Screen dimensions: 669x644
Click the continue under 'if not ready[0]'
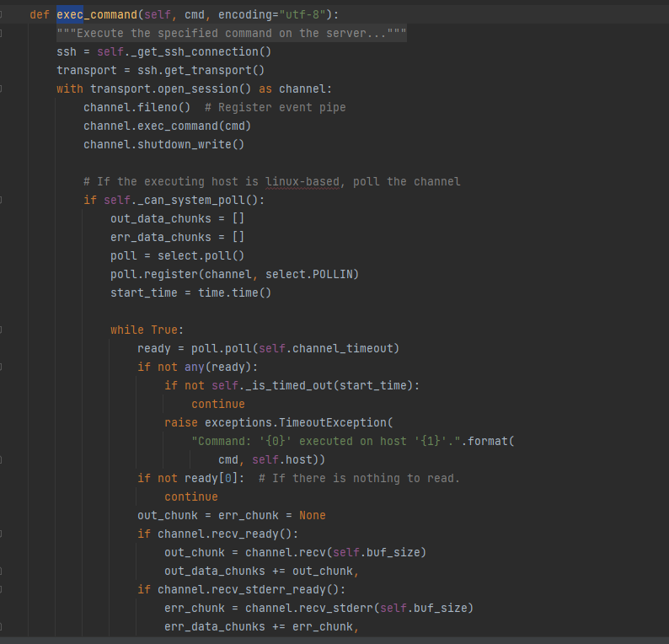point(191,497)
